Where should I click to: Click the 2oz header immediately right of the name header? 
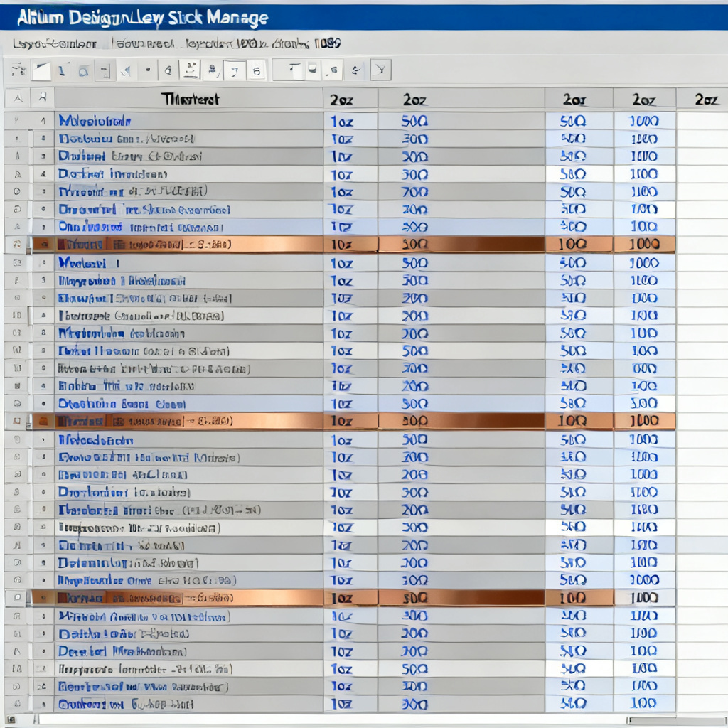pyautogui.click(x=350, y=100)
